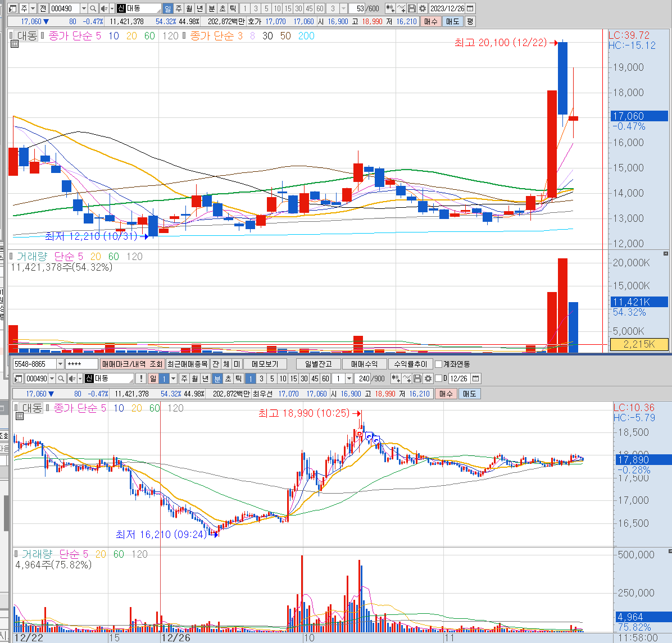Click the 평 button at end of top quote bar

tap(470, 21)
